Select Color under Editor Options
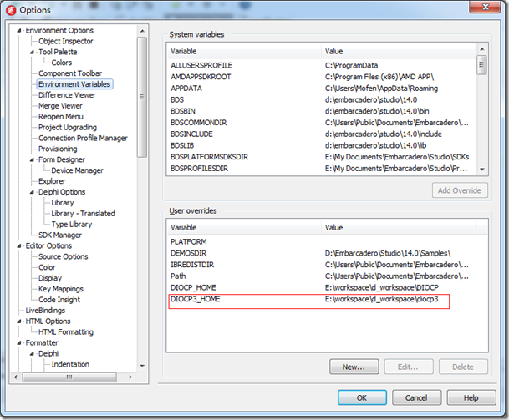Viewport: 509px width, 420px height. (47, 267)
